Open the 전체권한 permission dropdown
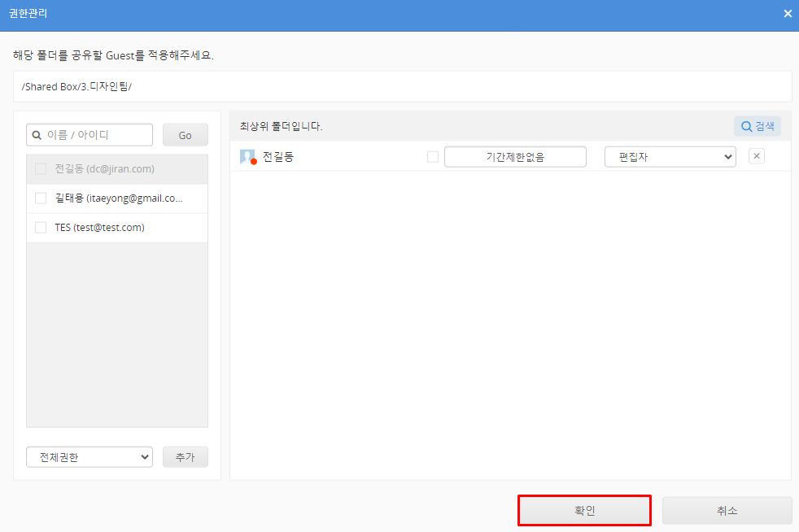Viewport: 799px width, 532px height. [x=90, y=457]
